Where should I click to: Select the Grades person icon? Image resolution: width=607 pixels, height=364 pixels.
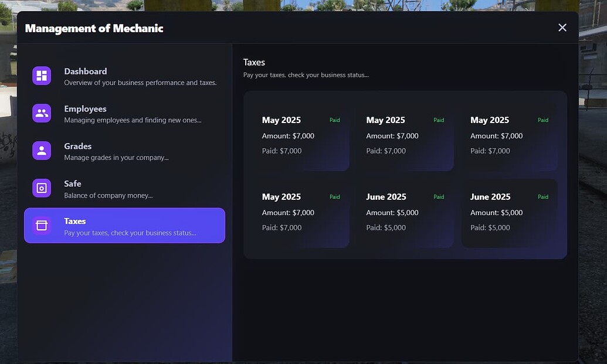(x=41, y=150)
